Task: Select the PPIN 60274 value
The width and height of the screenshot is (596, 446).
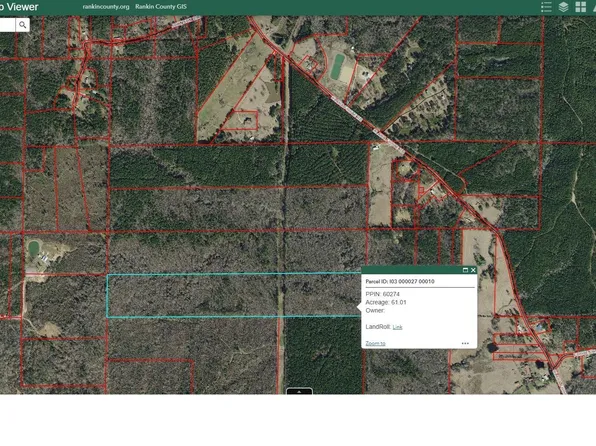Action: coord(391,294)
